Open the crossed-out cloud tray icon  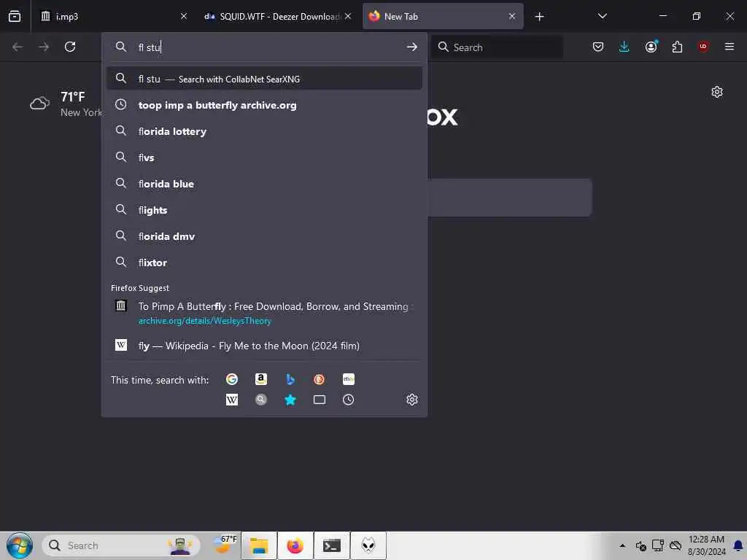click(675, 545)
